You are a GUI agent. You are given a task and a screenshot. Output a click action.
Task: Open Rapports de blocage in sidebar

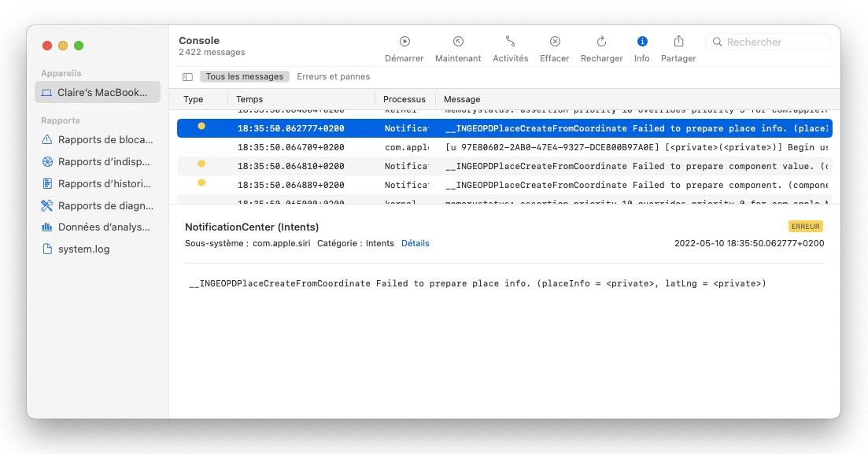tap(98, 140)
